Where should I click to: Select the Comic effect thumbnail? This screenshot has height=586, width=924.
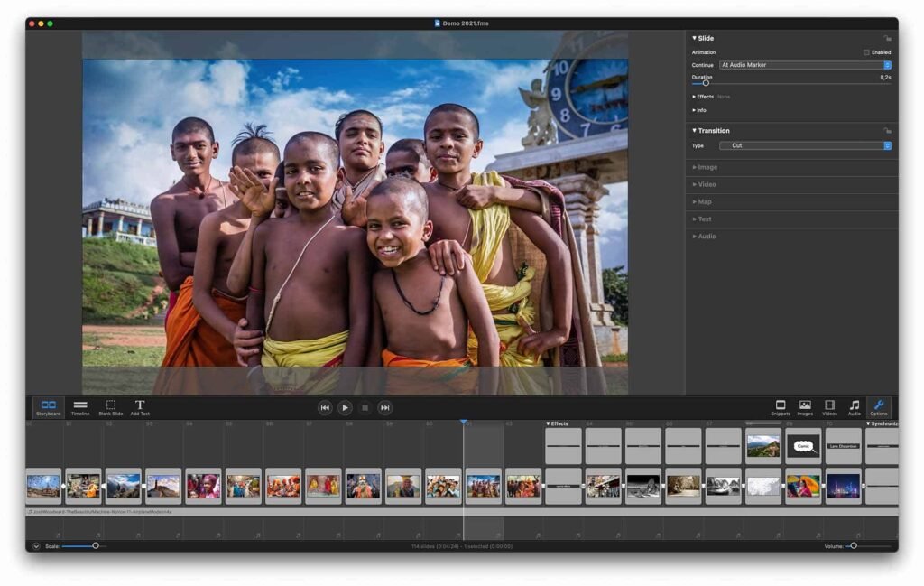click(x=805, y=445)
